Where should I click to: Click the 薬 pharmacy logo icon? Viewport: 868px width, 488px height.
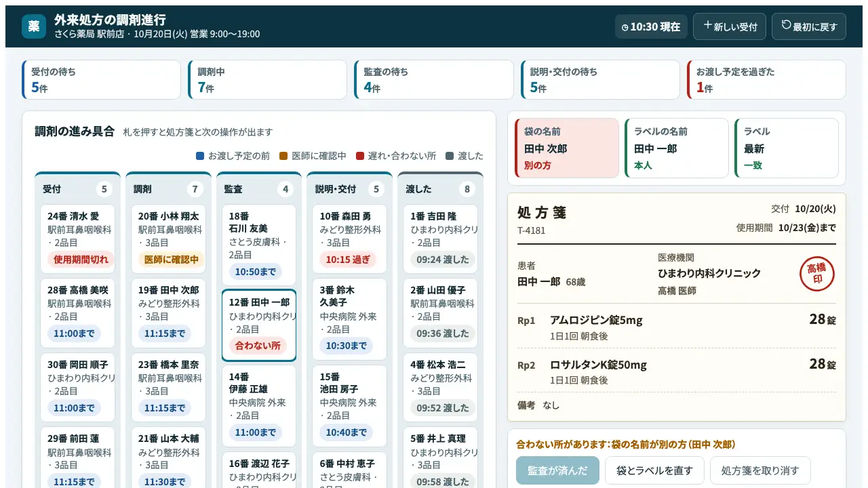34,26
